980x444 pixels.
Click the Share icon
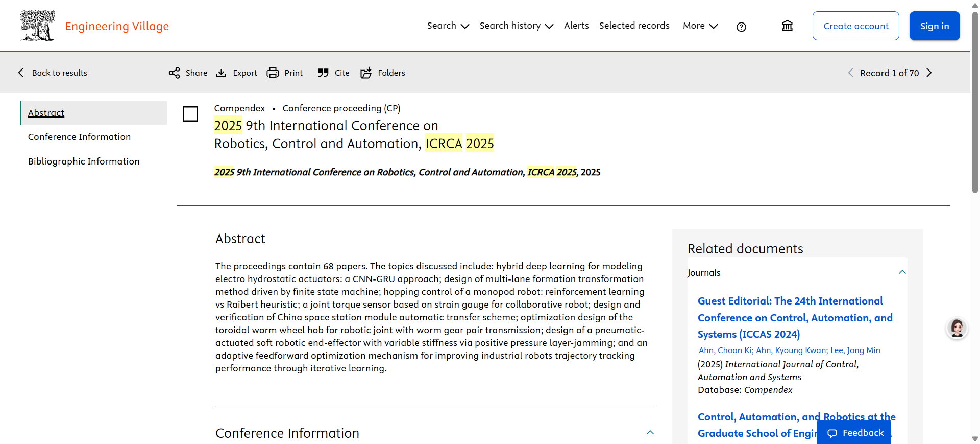coord(174,73)
